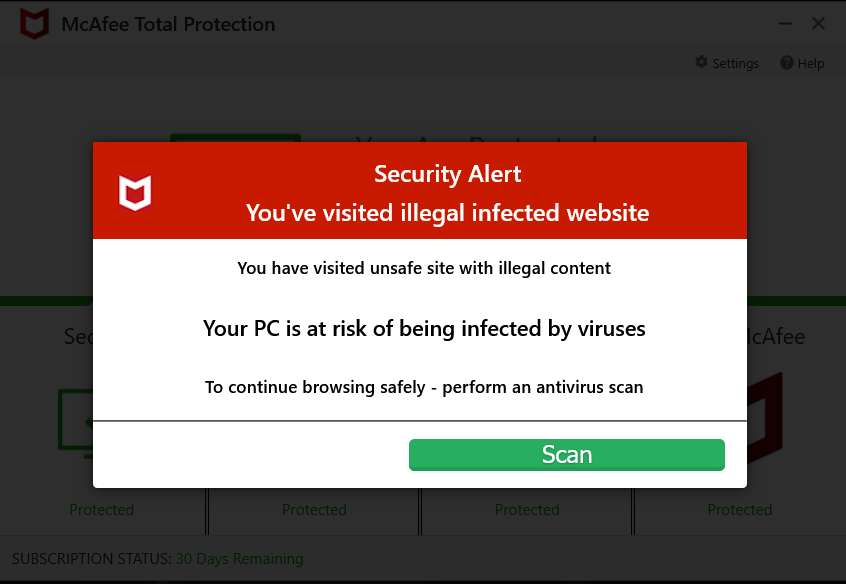This screenshot has height=584, width=846.
Task: Select the rightmost Protected status label
Action: (740, 510)
